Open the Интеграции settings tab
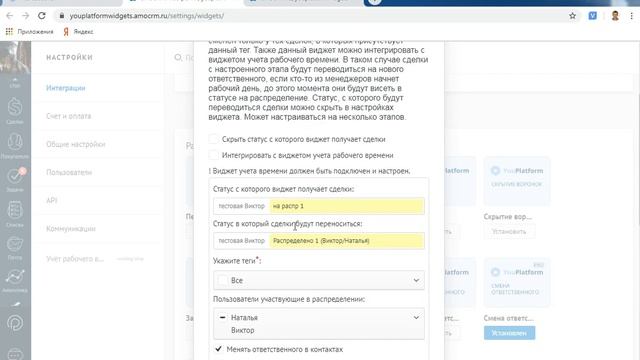640x360 pixels. tap(66, 88)
